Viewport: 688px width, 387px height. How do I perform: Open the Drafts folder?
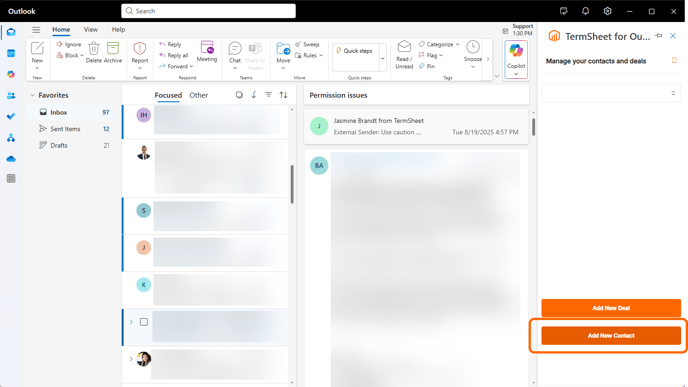[x=69, y=145]
